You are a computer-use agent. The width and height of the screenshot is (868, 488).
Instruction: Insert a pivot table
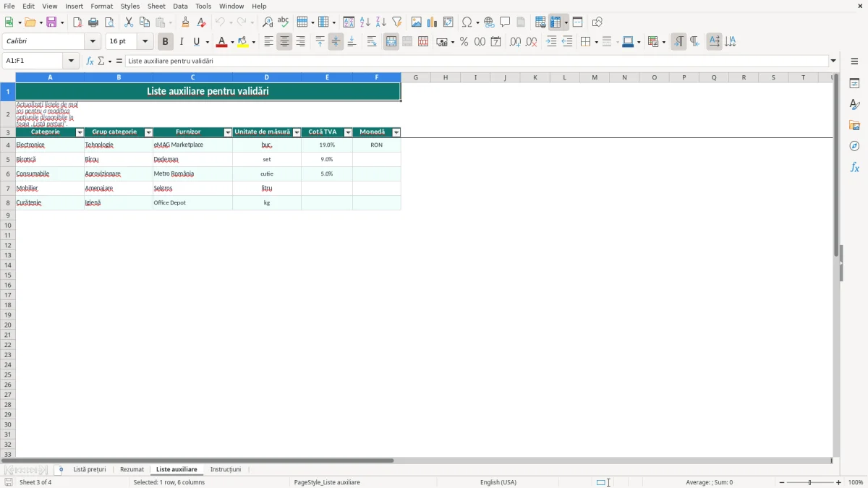[448, 22]
